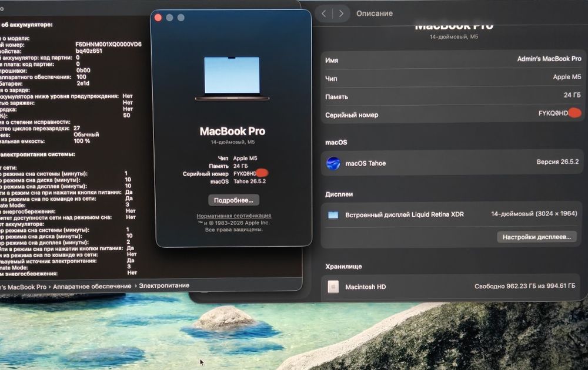Image resolution: width=588 pixels, height=370 pixels.
Task: Click the 100 % maximum capacity value
Action: 82,141
